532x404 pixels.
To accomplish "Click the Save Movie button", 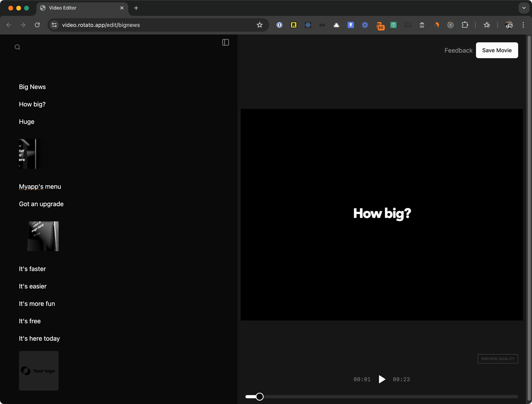I will 497,50.
